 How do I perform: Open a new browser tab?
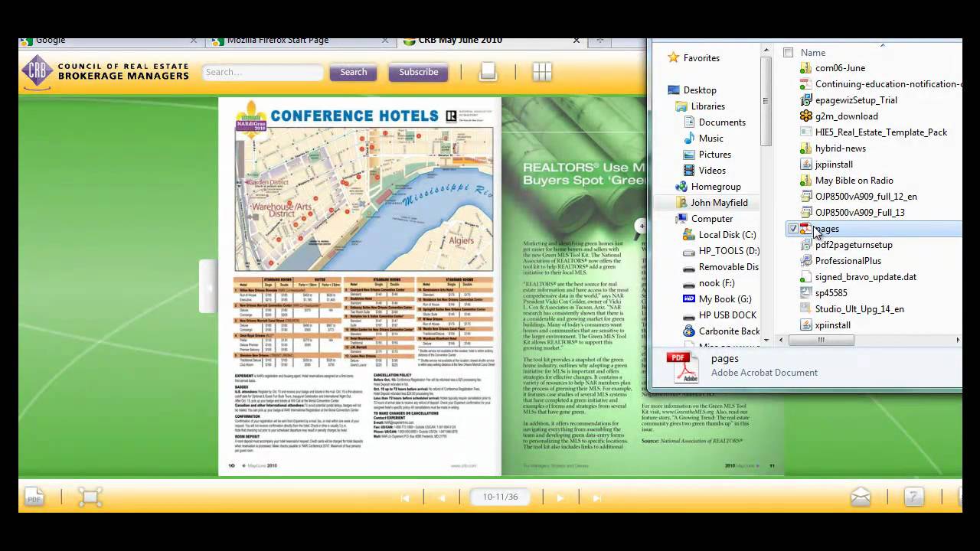[600, 41]
